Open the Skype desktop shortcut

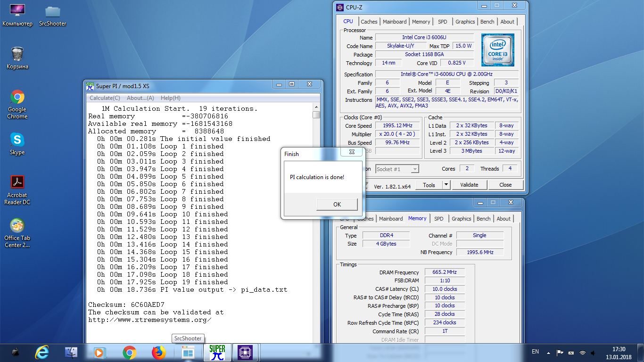[17, 143]
